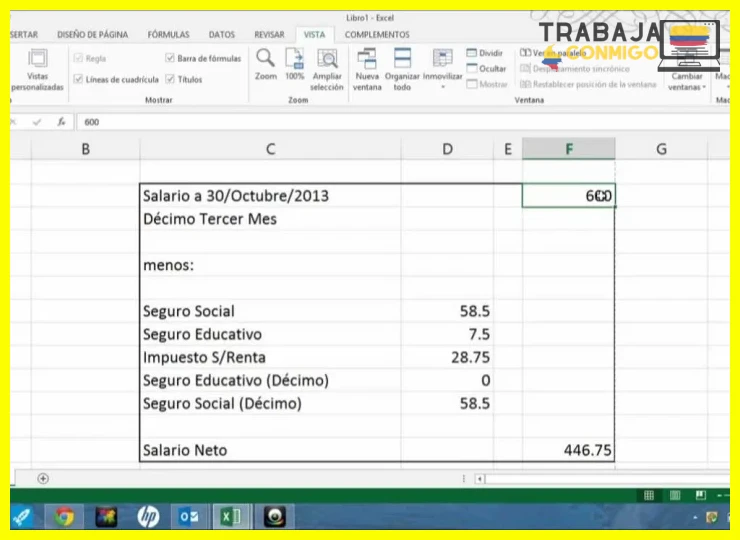Click Ampliar selección icon
740x540 pixels.
tap(327, 59)
